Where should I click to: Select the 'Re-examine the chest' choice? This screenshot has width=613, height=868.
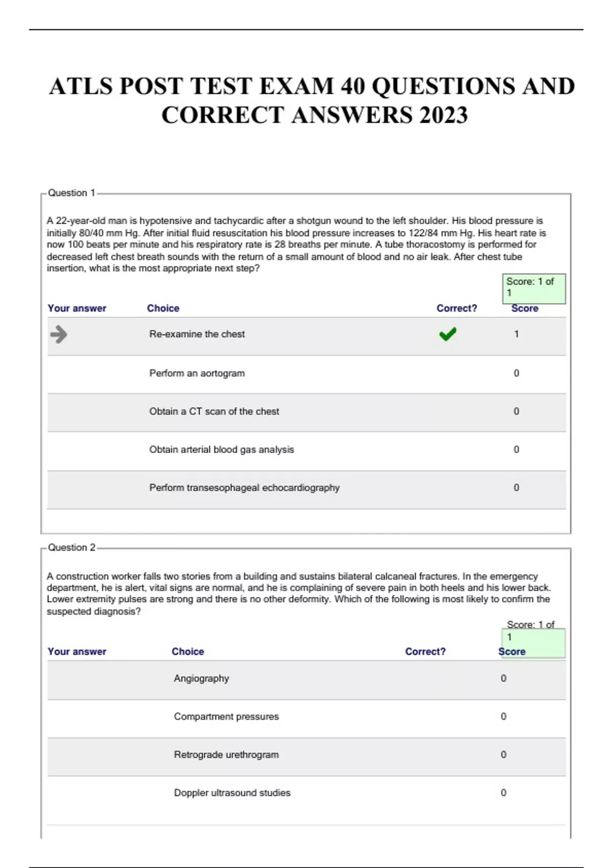(x=197, y=334)
